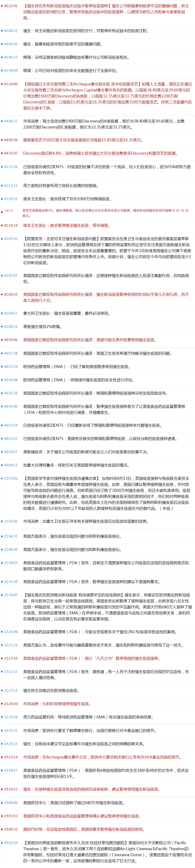Image resolution: width=195 pixels, height=868 pixels.
Task: Open the 22:34:59 FDA item "目前还不清楚接种强生公司疫苗"
Action: 106,566
